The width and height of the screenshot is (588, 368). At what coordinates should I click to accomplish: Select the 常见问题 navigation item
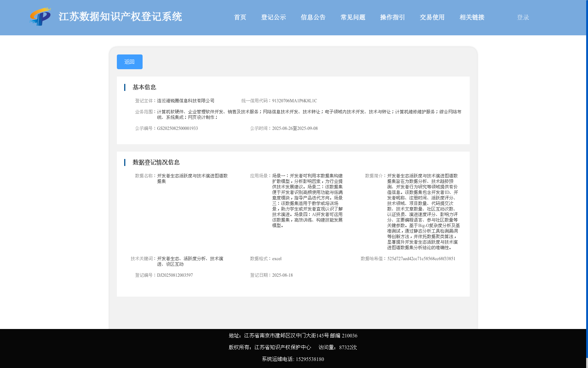353,17
